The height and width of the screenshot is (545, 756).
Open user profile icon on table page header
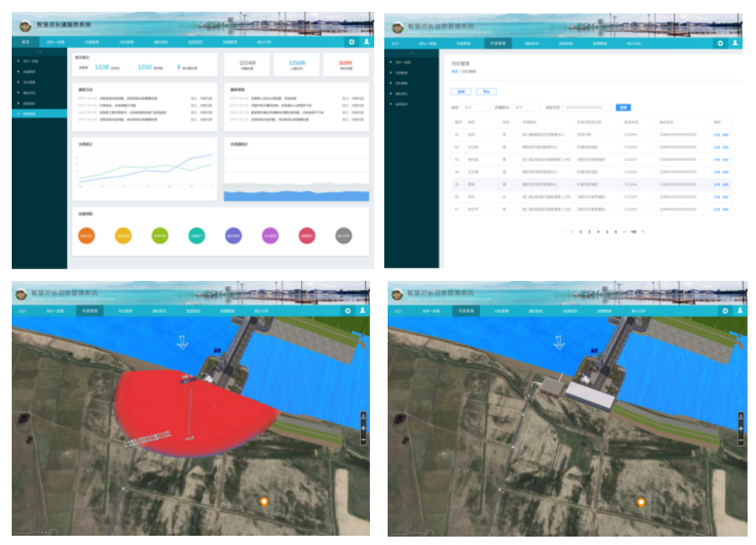(735, 43)
